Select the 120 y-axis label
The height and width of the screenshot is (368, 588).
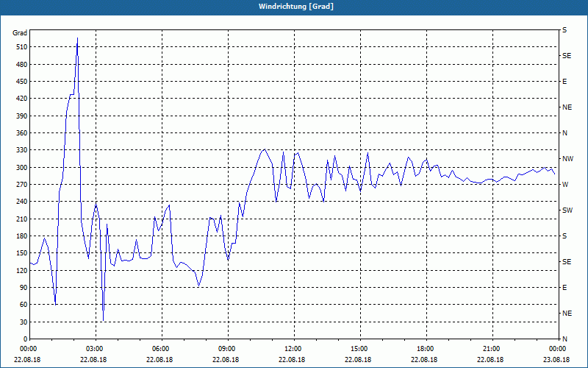(x=22, y=270)
